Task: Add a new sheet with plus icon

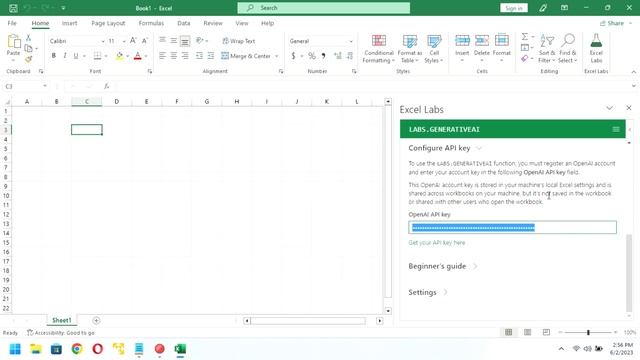Action: click(96, 320)
